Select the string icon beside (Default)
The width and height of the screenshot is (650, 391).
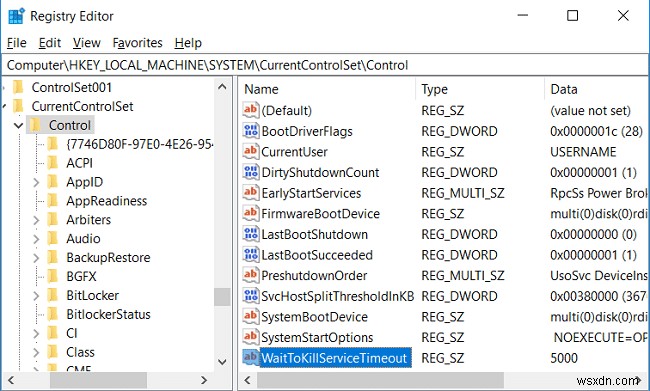click(x=251, y=109)
